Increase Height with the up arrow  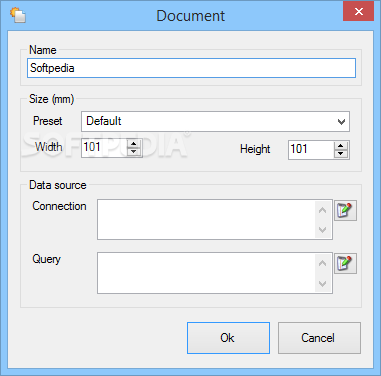pyautogui.click(x=341, y=146)
